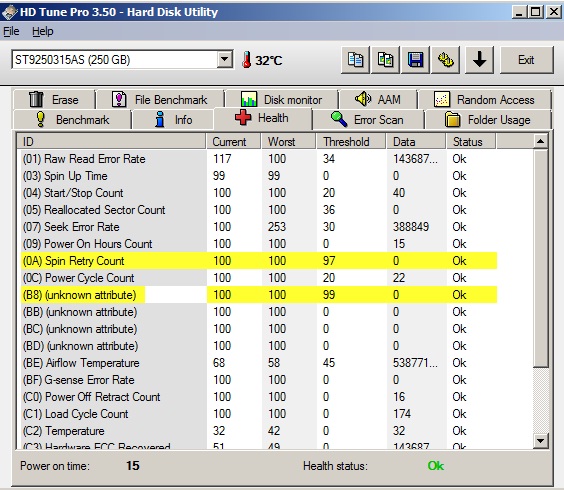Click the copy text to clipboard icon

click(355, 60)
